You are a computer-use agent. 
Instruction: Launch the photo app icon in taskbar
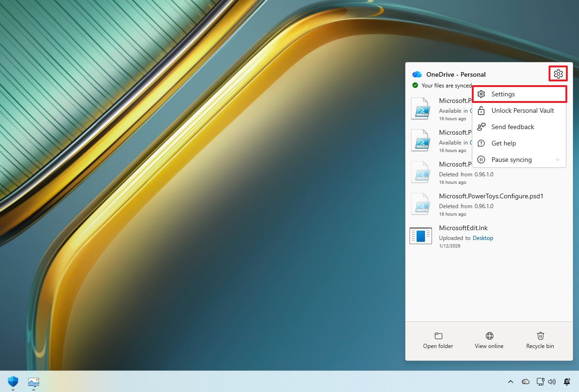[33, 382]
